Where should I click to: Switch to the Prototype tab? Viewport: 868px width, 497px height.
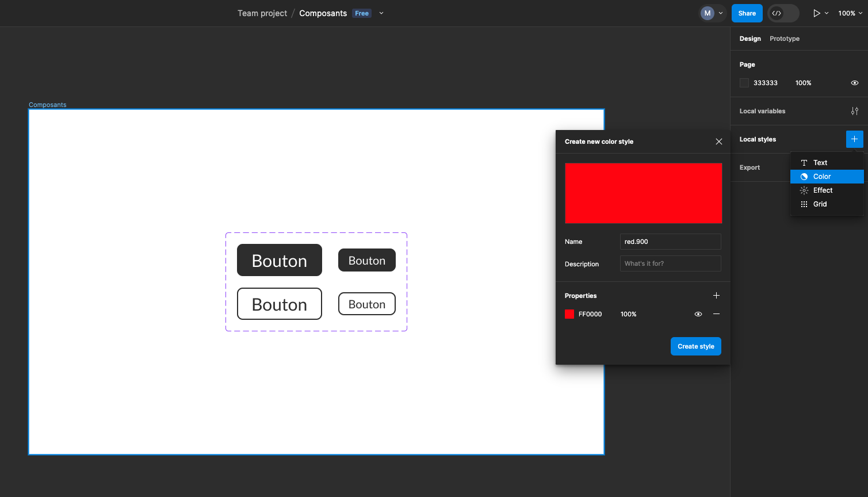pyautogui.click(x=784, y=39)
